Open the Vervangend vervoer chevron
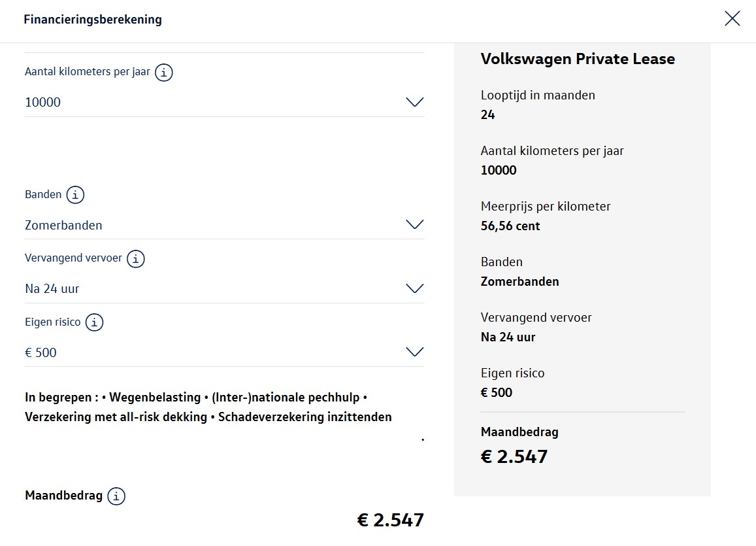 pos(415,288)
